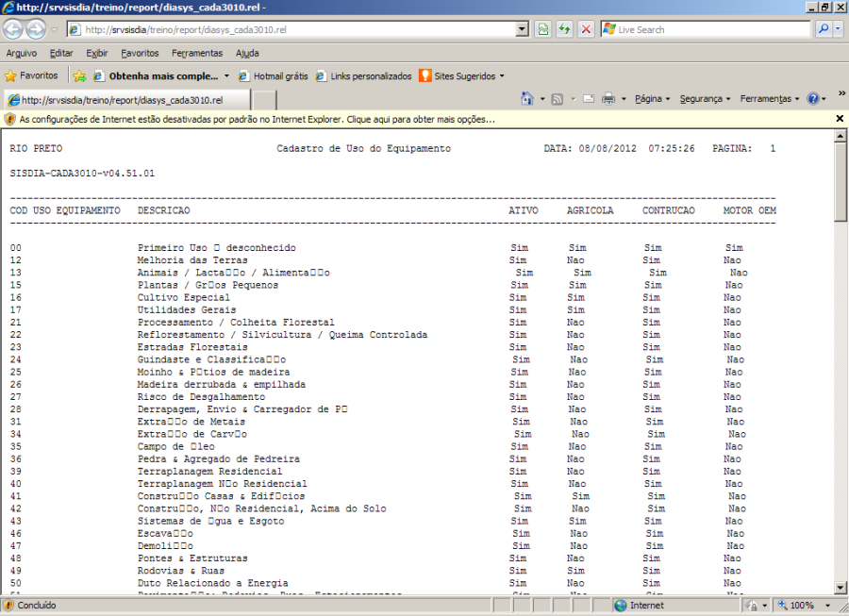This screenshot has height=616, width=849.
Task: Click the vertical scrollbar up arrow
Action: (x=841, y=135)
